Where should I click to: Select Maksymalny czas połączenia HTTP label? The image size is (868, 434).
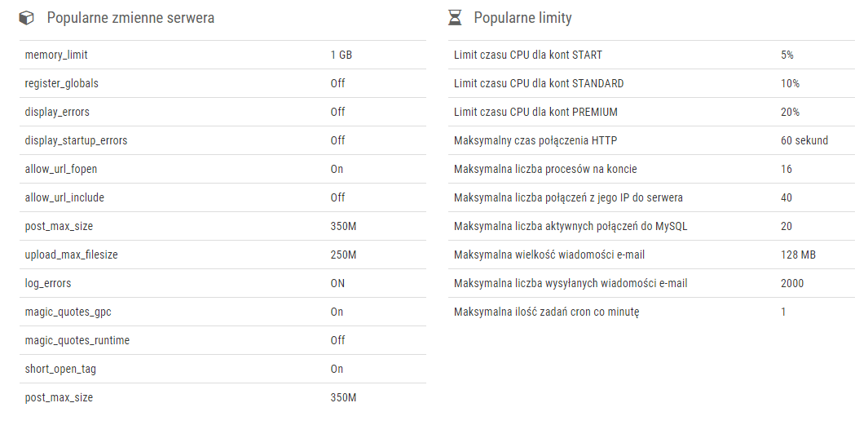click(535, 140)
